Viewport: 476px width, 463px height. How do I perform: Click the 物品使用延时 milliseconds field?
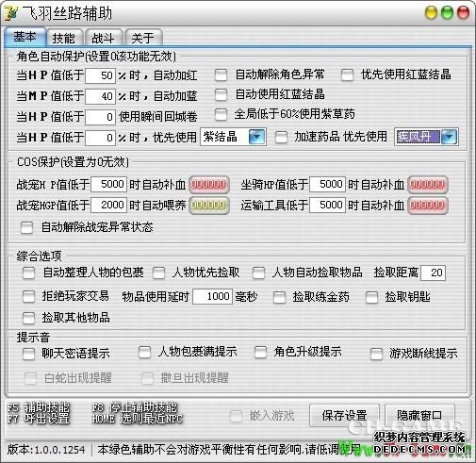click(x=212, y=296)
